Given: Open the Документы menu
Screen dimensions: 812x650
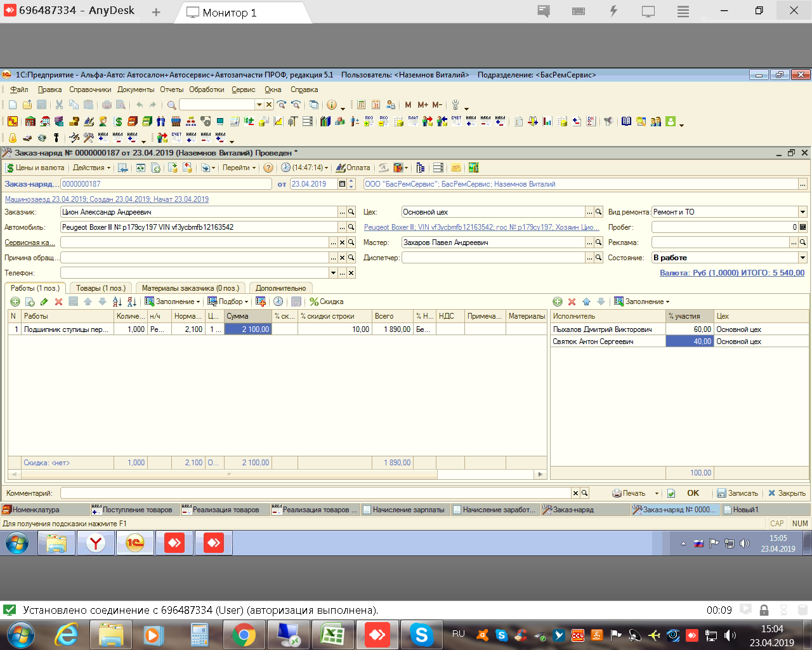Looking at the screenshot, I should pyautogui.click(x=136, y=90).
